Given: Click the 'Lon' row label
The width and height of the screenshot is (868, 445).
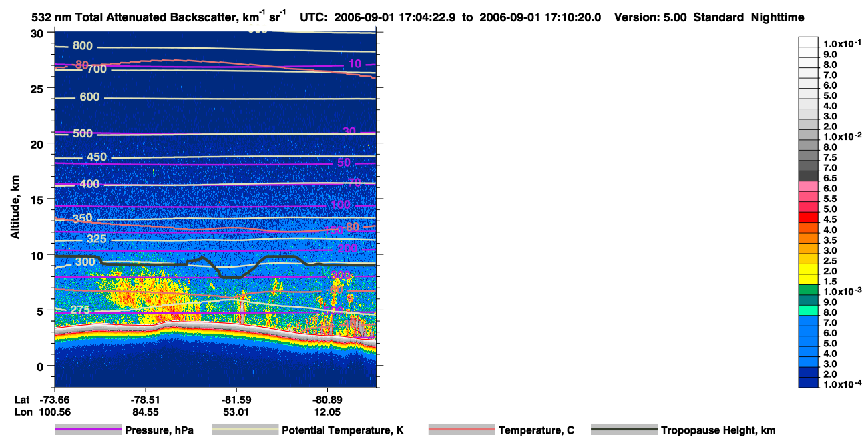Looking at the screenshot, I should pos(22,412).
